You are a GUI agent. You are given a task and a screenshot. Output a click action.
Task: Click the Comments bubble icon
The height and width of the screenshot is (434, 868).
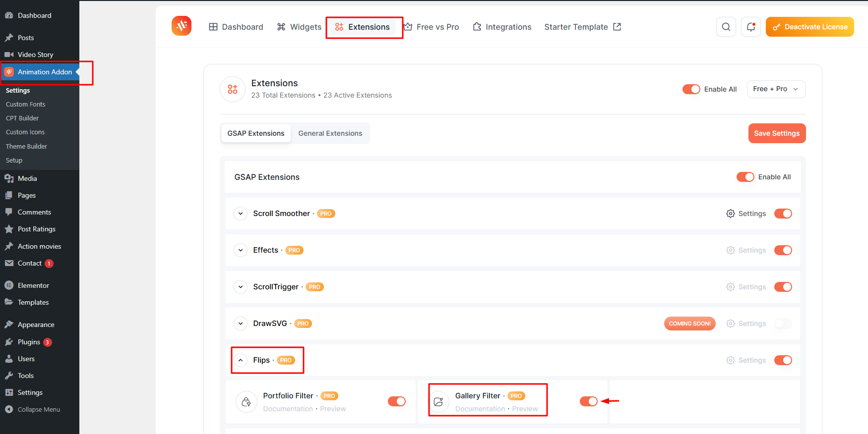click(9, 212)
